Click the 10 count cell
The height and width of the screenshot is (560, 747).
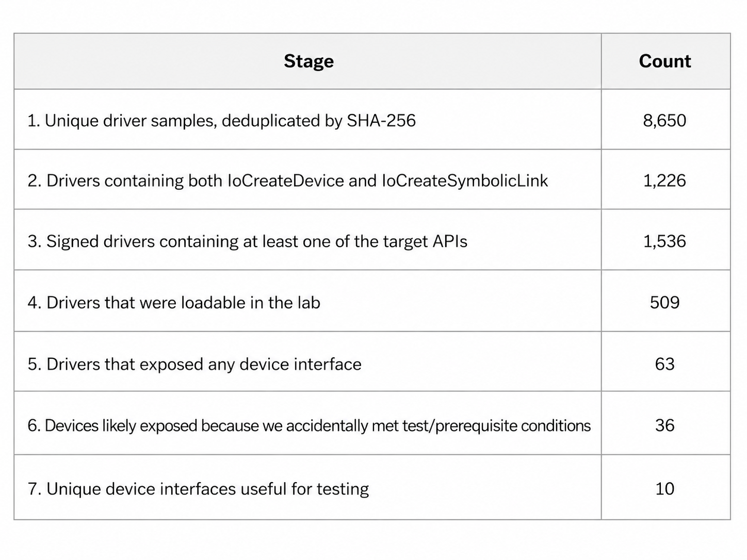pos(664,489)
